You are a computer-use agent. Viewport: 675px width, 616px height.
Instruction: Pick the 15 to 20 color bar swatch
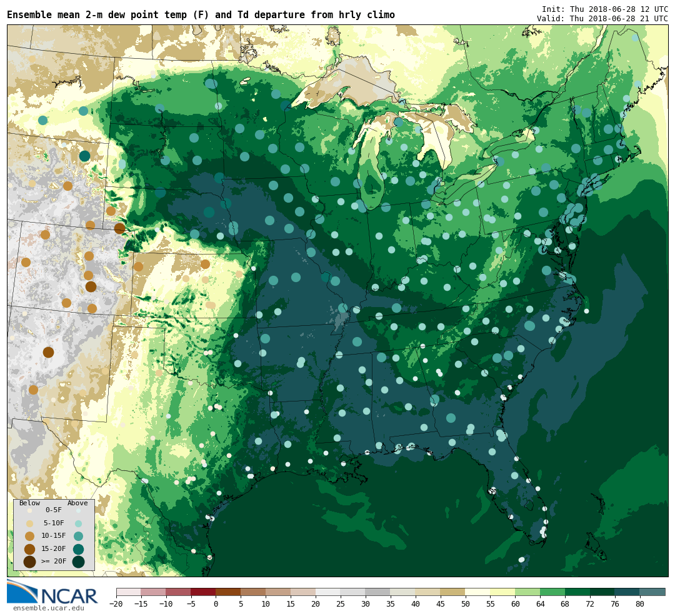point(303,592)
